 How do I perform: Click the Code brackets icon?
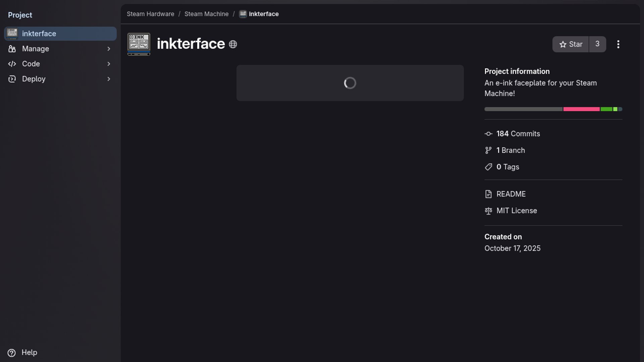[12, 64]
